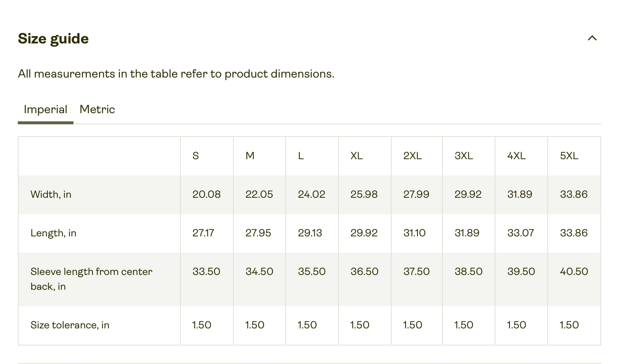Click the measurements note text

pos(176,74)
